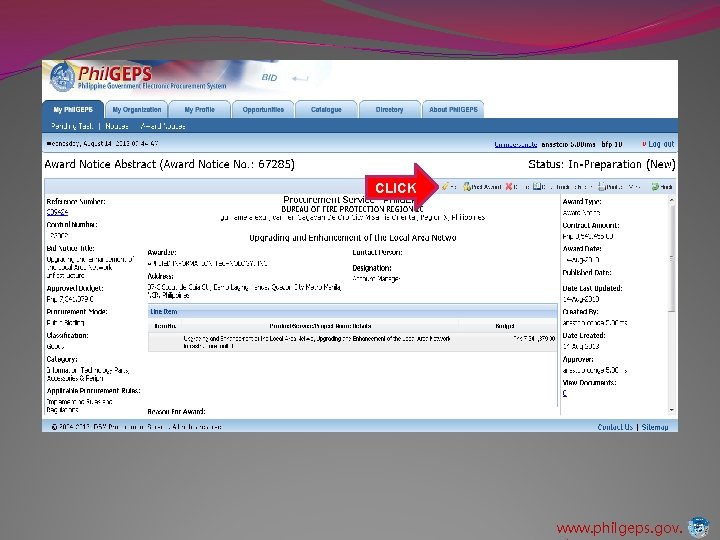Image resolution: width=720 pixels, height=540 pixels.
Task: Click the blue document icon in the toolbar
Action: [x=536, y=186]
